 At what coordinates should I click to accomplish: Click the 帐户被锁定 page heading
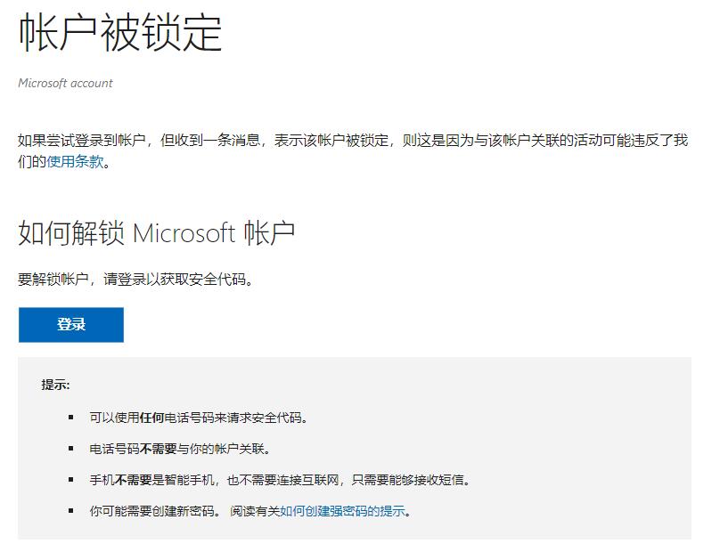pos(120,34)
